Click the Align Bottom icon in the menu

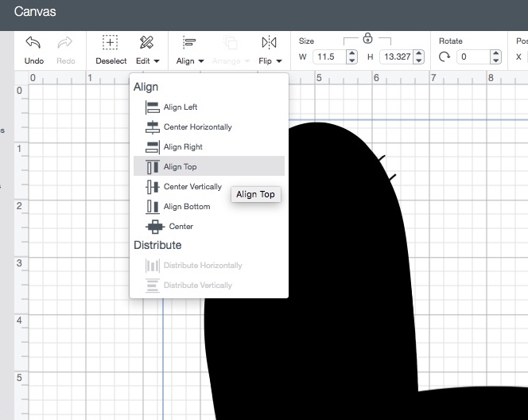coord(152,207)
